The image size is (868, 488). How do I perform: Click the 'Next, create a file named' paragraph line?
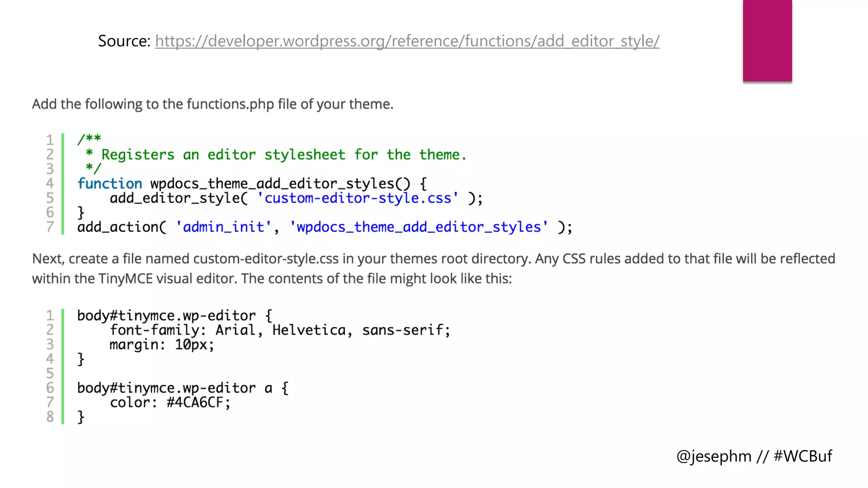tap(434, 259)
